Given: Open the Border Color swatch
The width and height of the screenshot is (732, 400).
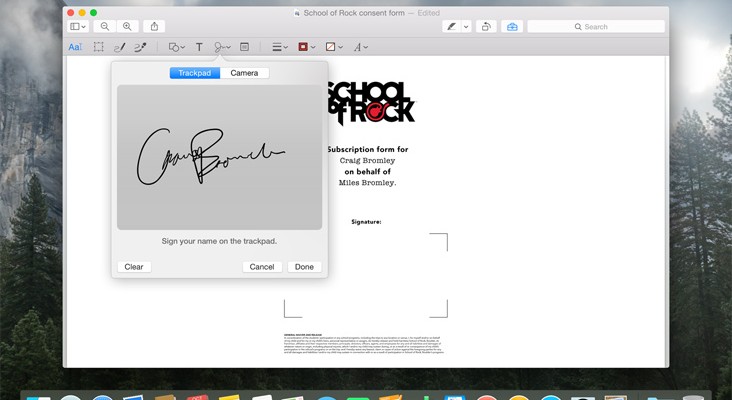Looking at the screenshot, I should click(306, 47).
